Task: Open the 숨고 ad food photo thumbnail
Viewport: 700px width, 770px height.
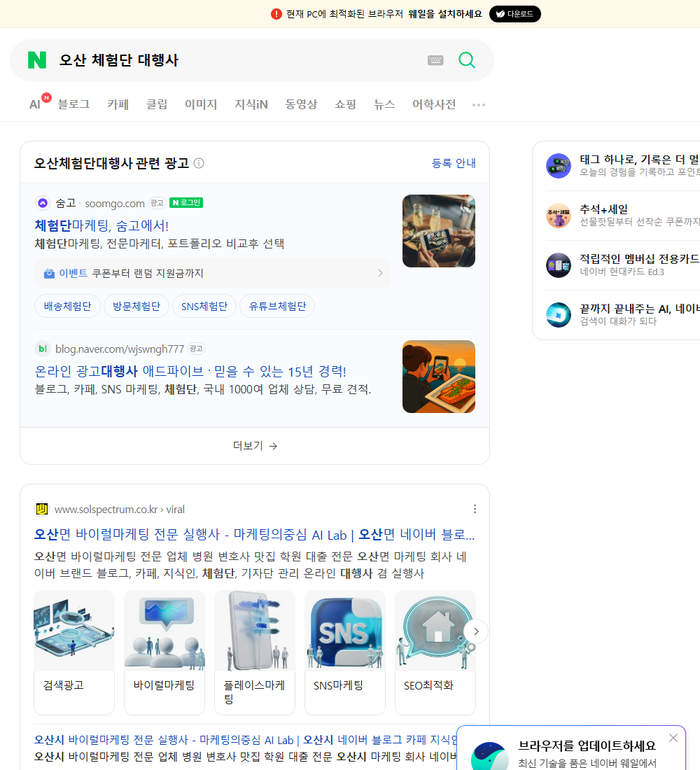Action: [439, 231]
